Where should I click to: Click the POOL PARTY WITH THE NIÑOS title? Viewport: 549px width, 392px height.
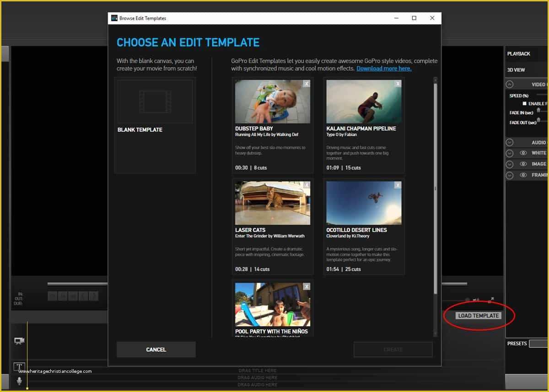point(271,332)
